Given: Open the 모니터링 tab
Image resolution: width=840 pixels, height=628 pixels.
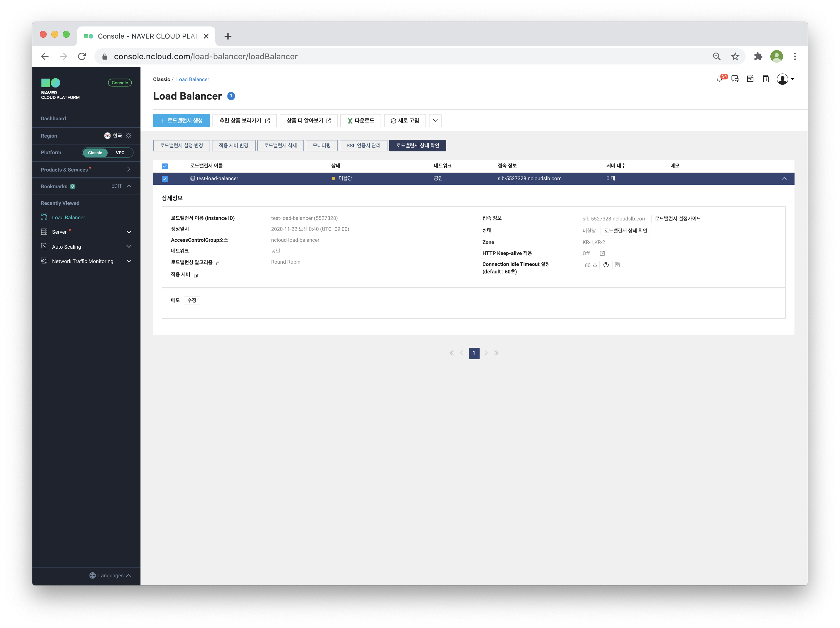Looking at the screenshot, I should tap(321, 145).
